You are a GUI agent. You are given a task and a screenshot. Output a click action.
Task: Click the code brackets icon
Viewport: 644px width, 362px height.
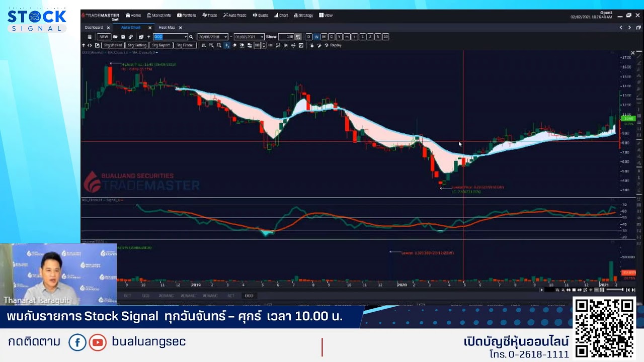(90, 45)
